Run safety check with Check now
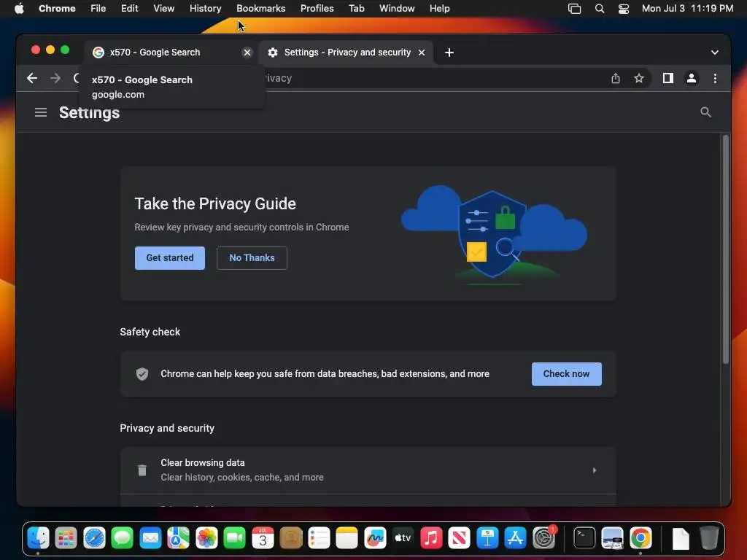747x560 pixels. coord(566,374)
